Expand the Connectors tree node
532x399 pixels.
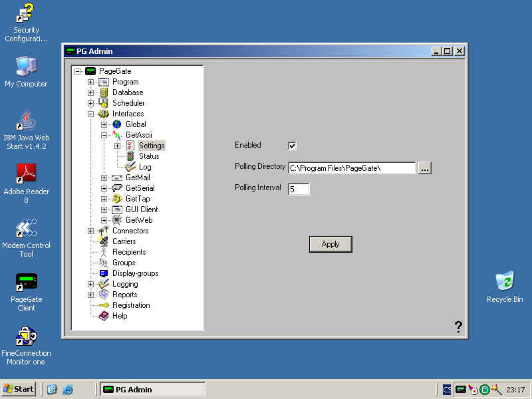click(90, 231)
